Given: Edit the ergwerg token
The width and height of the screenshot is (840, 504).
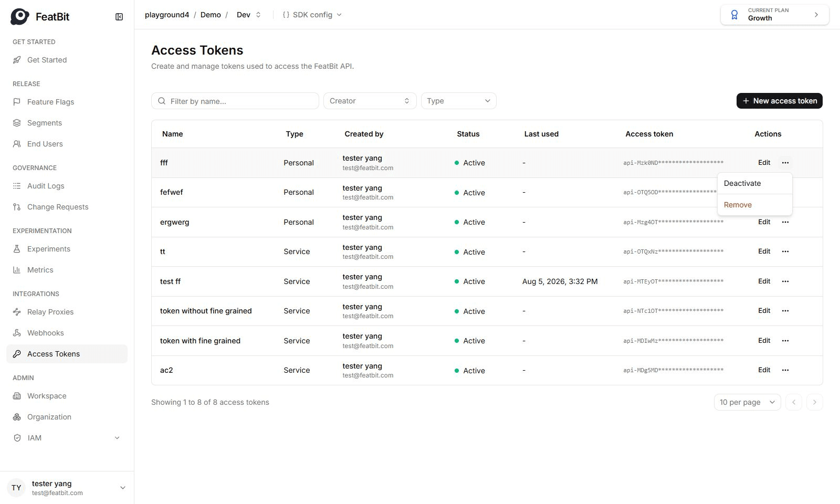Looking at the screenshot, I should pos(764,222).
